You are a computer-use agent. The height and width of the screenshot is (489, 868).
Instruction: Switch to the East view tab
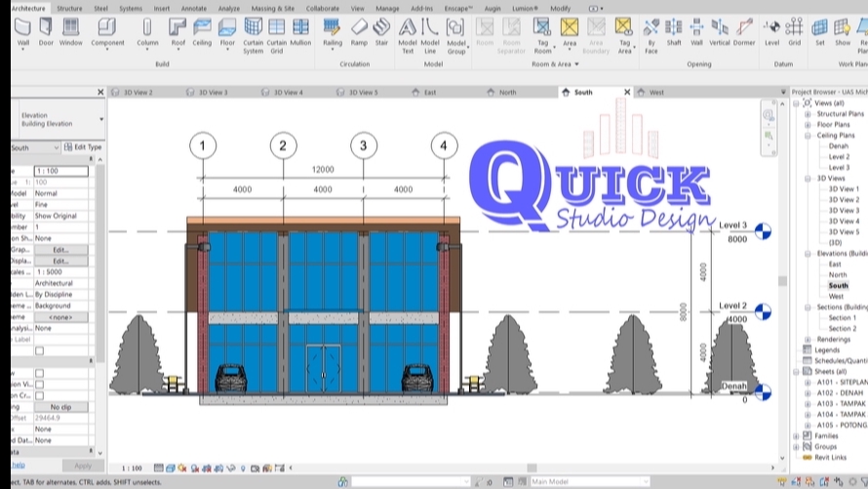click(429, 93)
